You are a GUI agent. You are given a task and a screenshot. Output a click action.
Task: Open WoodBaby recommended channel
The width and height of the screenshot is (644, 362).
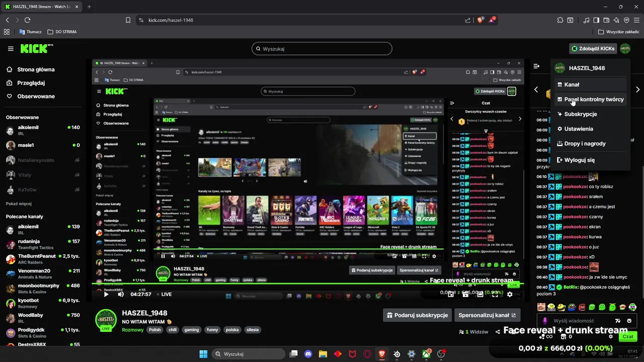42,318
